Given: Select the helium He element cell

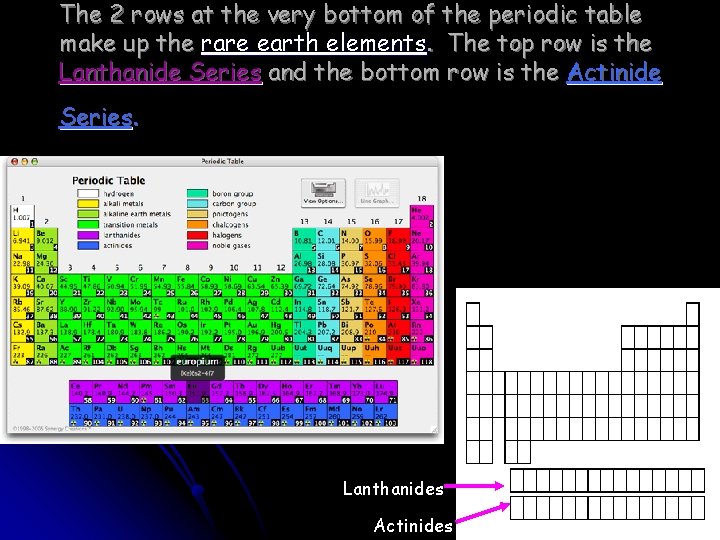Looking at the screenshot, I should pos(422,216).
